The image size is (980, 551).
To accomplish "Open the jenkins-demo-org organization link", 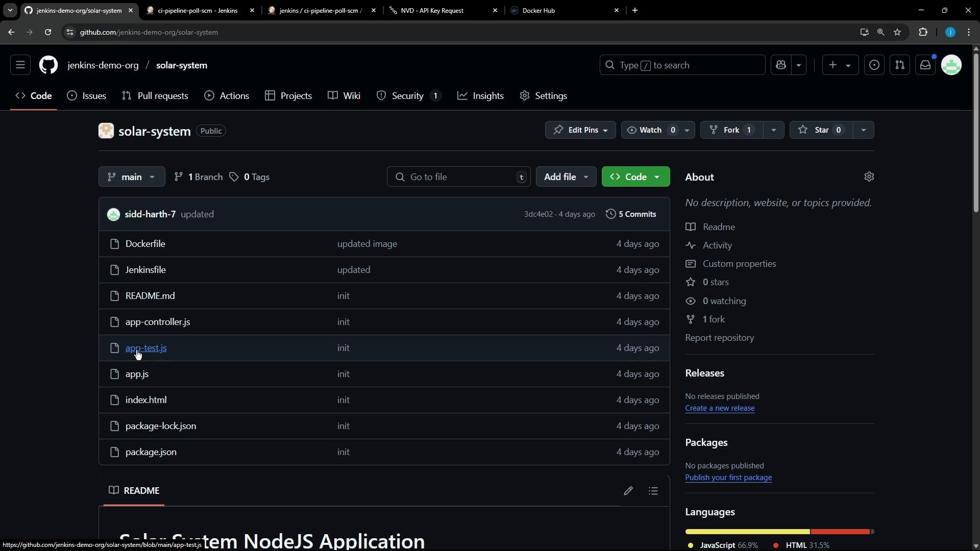I will (x=103, y=65).
